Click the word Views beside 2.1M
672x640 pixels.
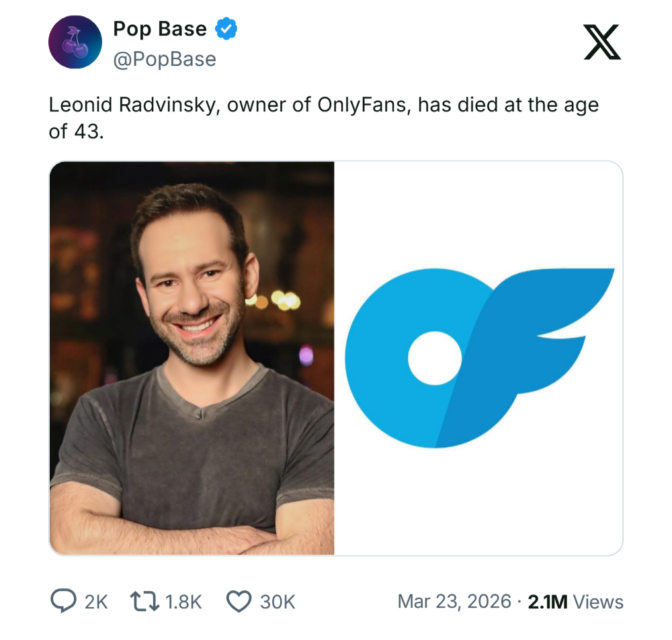click(598, 602)
